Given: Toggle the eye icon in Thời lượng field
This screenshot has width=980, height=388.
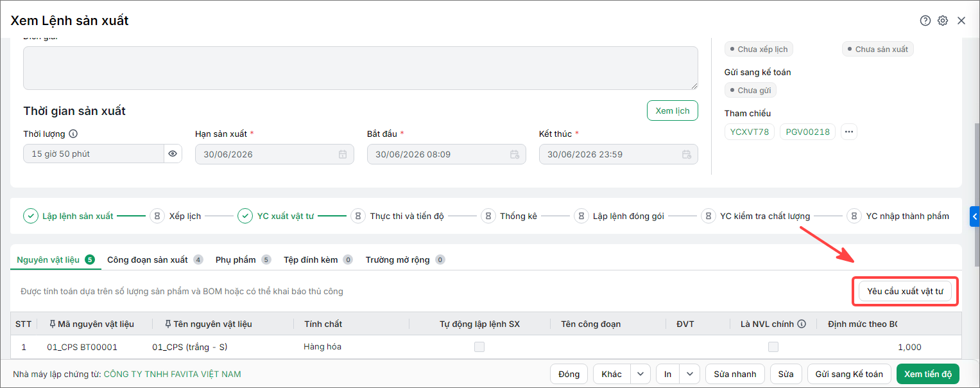Looking at the screenshot, I should [x=173, y=154].
